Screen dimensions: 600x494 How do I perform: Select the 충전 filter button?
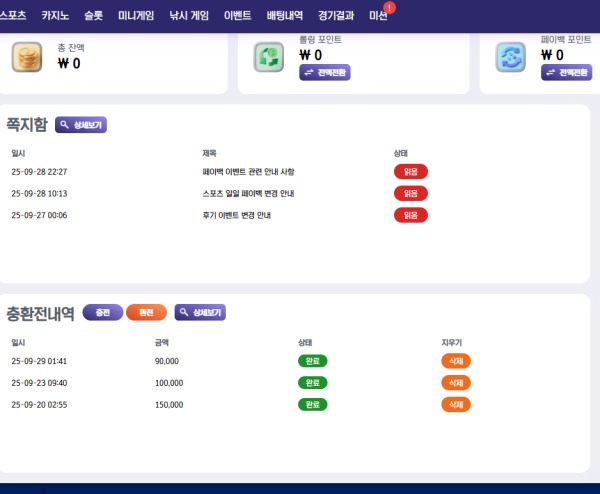pyautogui.click(x=102, y=313)
